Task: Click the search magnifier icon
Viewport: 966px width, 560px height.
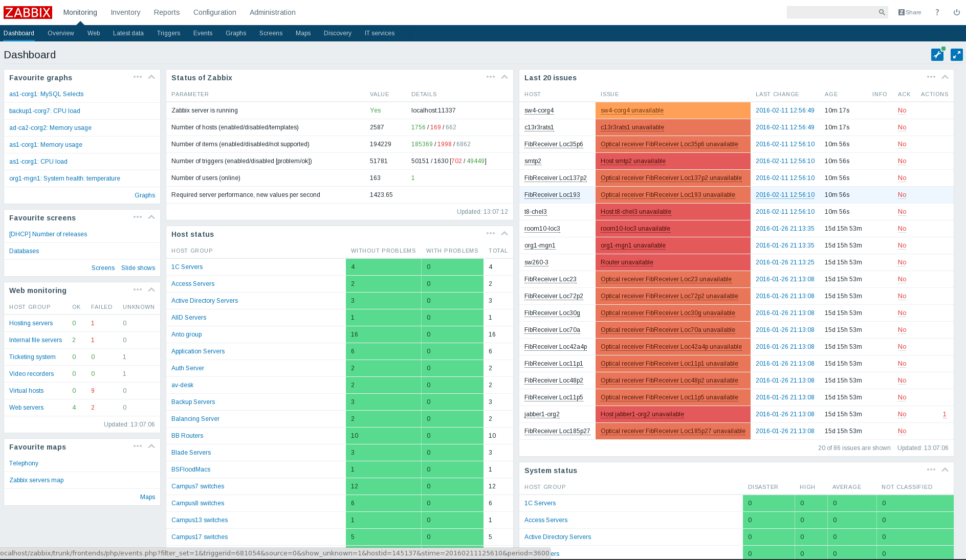Action: 882,12
